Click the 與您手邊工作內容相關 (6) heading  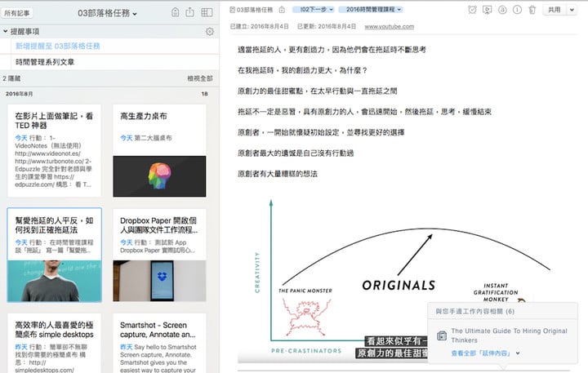474,312
